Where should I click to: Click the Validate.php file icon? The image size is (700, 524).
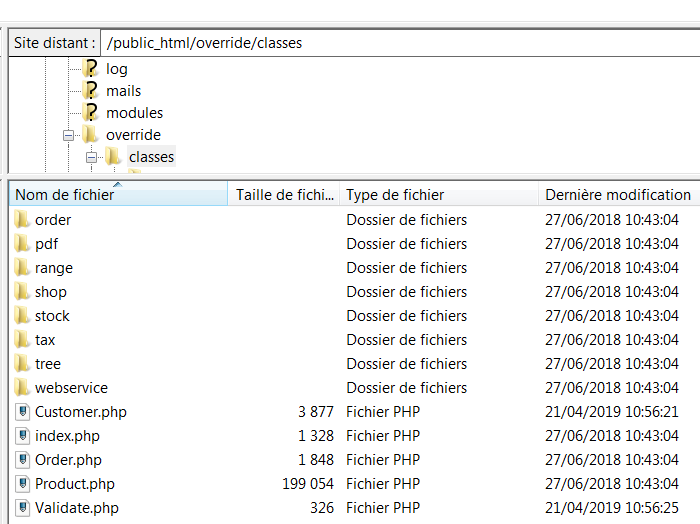coord(22,508)
